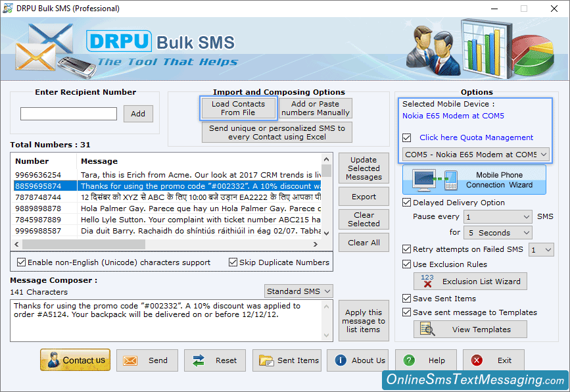This screenshot has height=392, width=570.
Task: Click into the recipient number input field
Action: pos(69,113)
